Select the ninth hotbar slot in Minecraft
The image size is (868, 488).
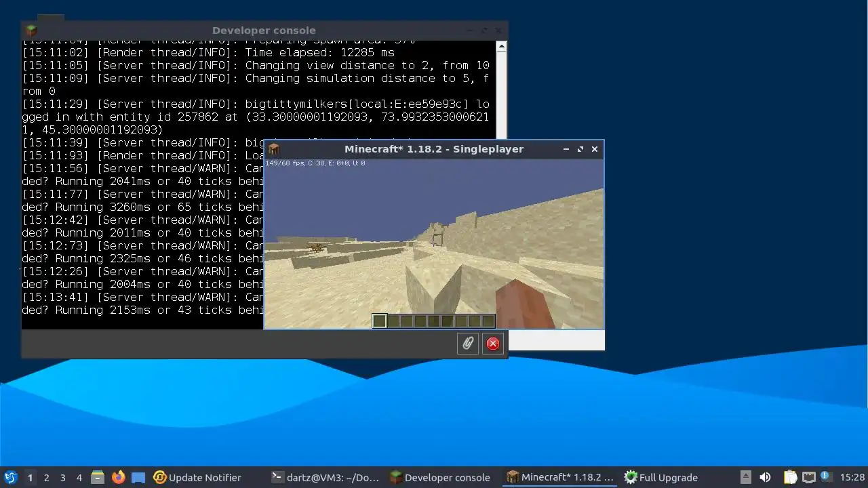click(x=488, y=321)
